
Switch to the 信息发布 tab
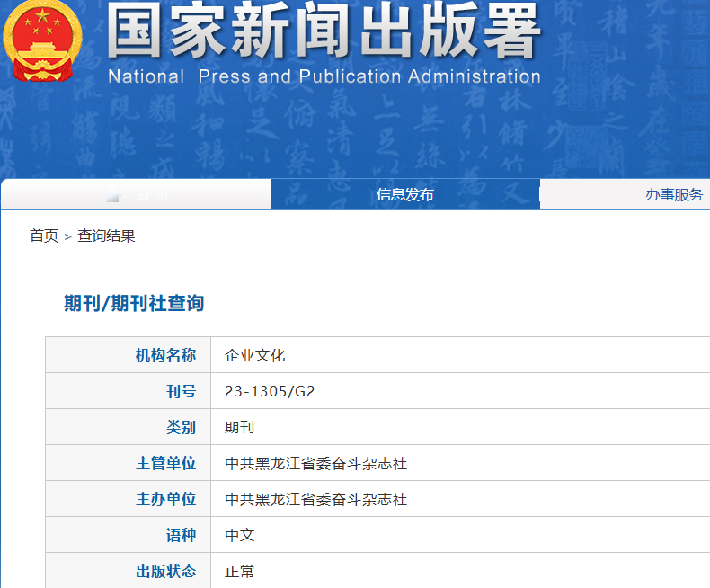tap(404, 194)
